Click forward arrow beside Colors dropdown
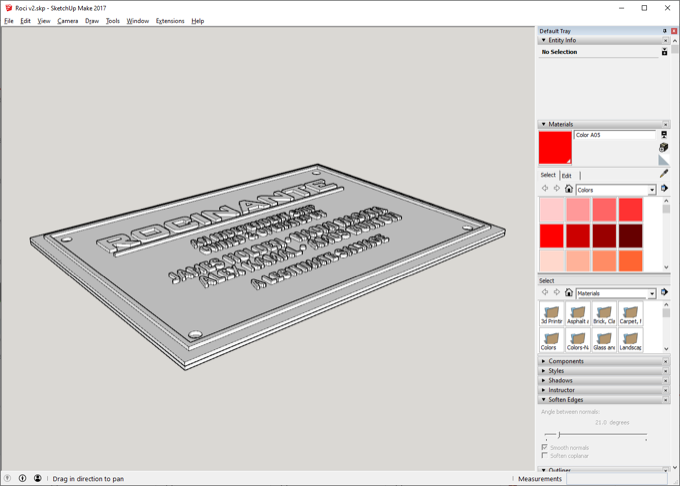The height and width of the screenshot is (486, 680). (557, 189)
